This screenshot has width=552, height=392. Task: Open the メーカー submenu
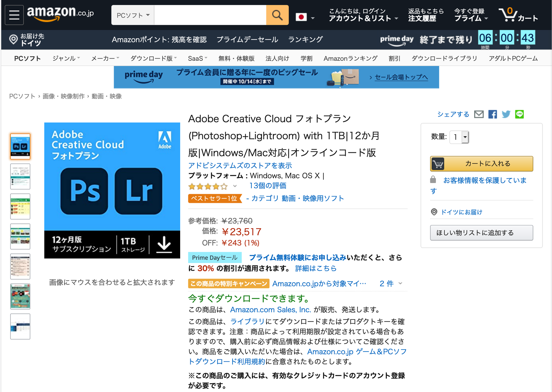tap(105, 58)
